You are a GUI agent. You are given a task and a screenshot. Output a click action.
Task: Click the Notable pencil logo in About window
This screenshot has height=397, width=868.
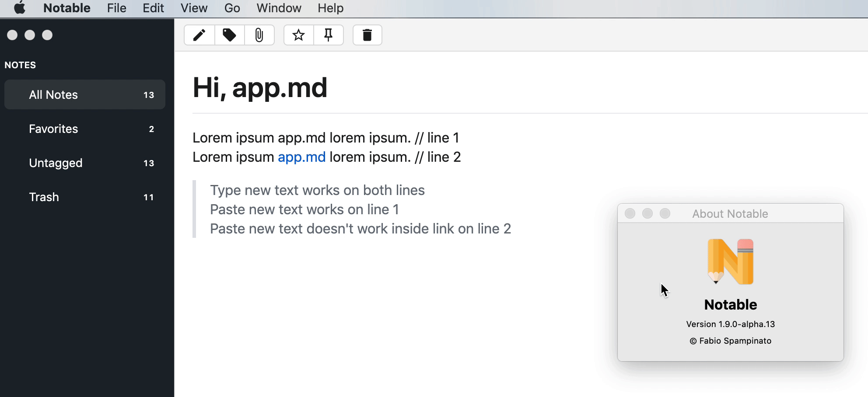coord(730,261)
